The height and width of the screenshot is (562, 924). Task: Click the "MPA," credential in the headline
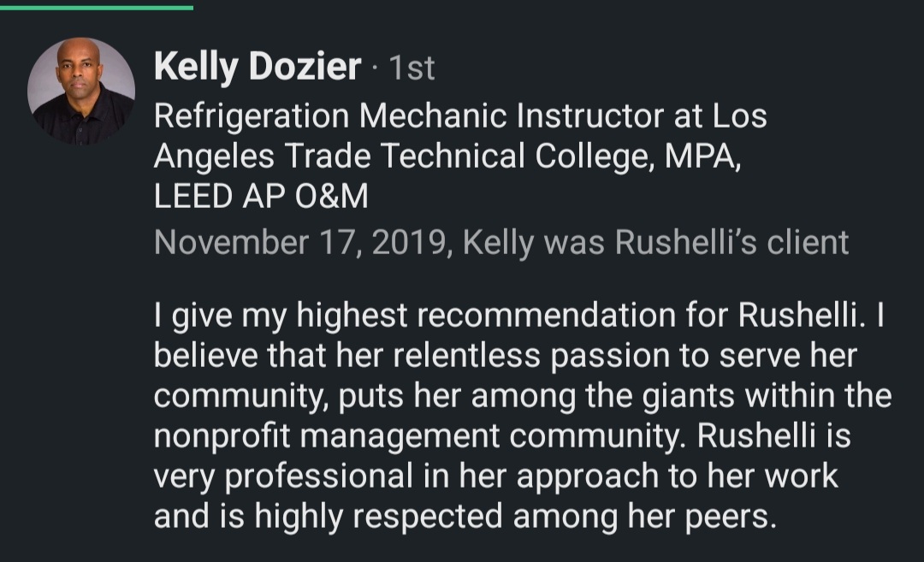pyautogui.click(x=702, y=157)
